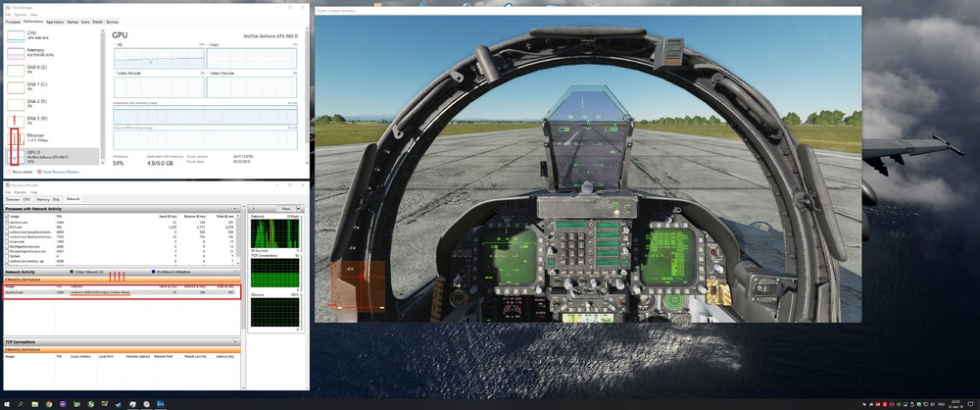Open the Copy engine dropdown on GPU graph

point(214,45)
